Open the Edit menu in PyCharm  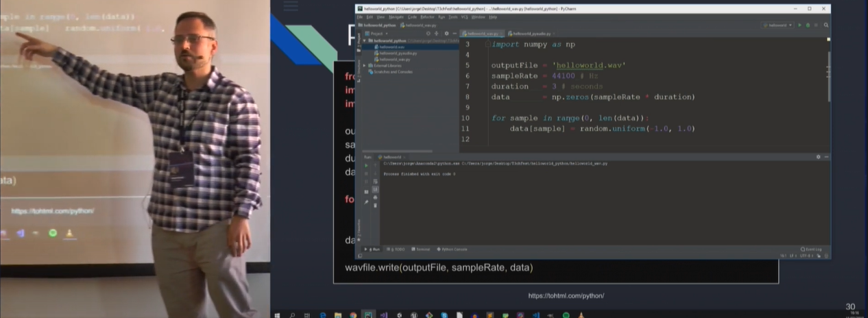(x=370, y=16)
